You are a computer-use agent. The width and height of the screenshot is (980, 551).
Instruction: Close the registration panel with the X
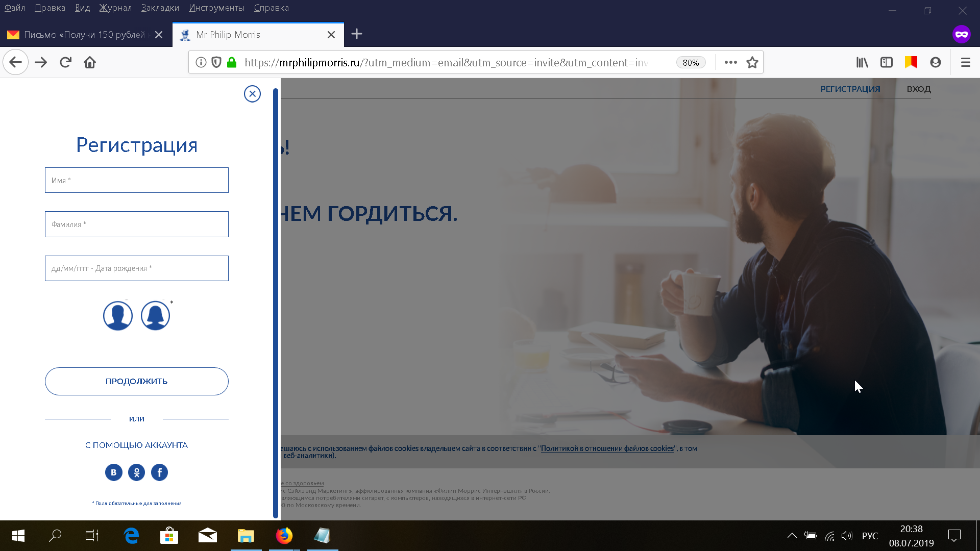pyautogui.click(x=252, y=94)
